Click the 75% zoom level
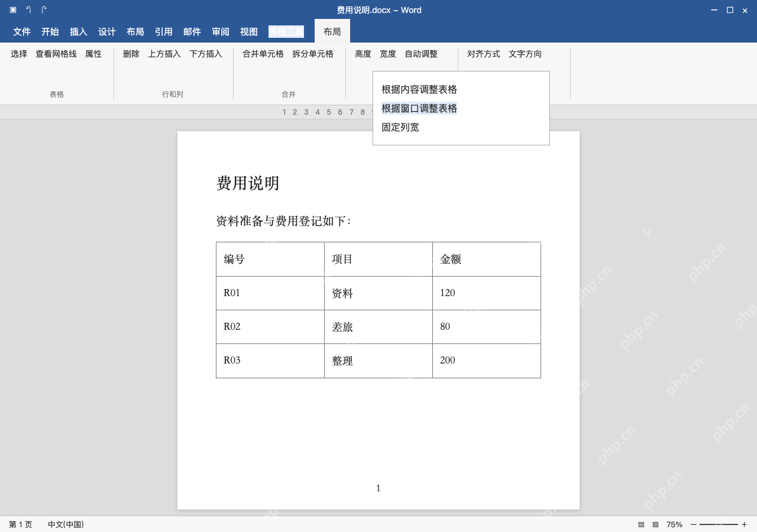The image size is (757, 532). (674, 524)
